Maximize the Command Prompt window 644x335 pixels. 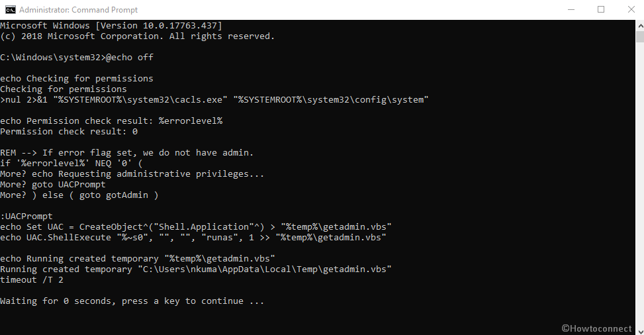(x=601, y=9)
